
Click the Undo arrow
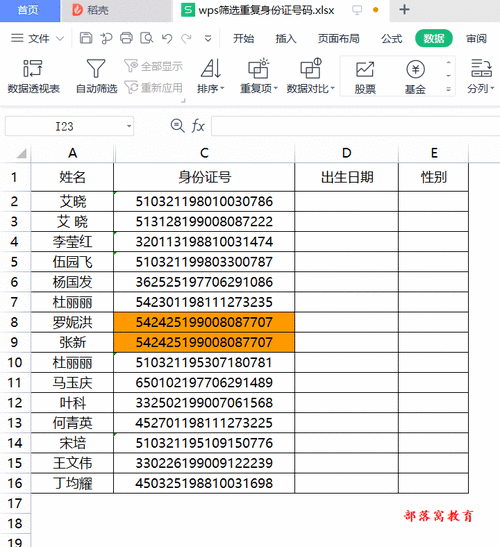pos(167,38)
